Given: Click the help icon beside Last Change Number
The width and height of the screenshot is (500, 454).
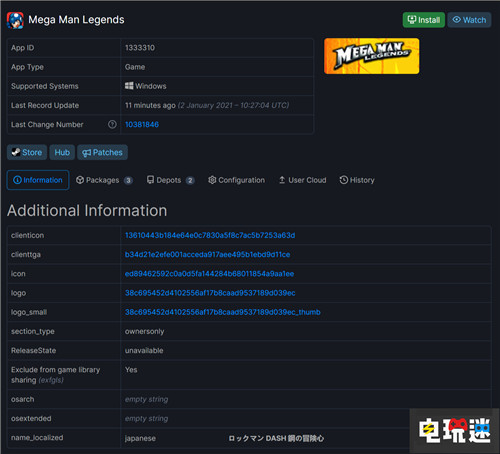Looking at the screenshot, I should pyautogui.click(x=112, y=124).
